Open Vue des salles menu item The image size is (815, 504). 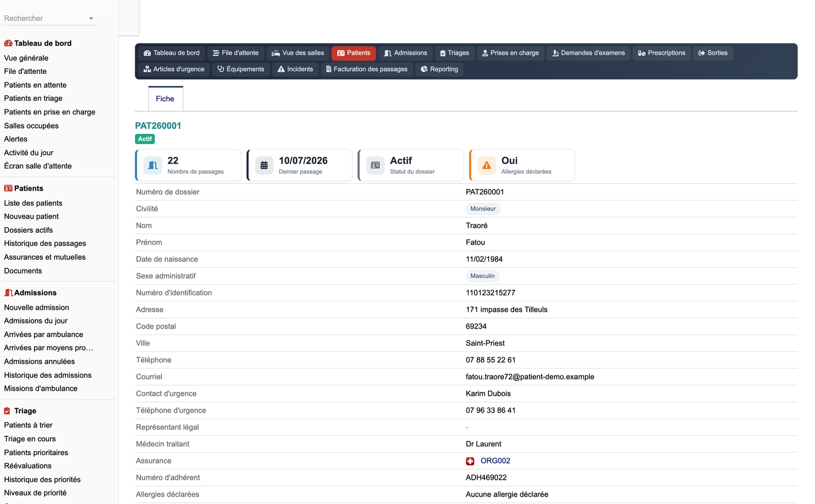[x=298, y=53]
